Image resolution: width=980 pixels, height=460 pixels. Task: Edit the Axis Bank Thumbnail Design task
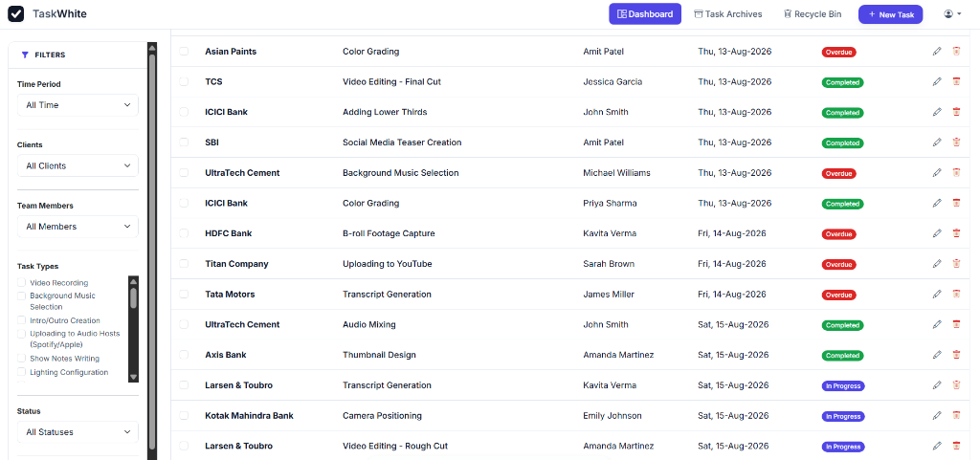pyautogui.click(x=936, y=355)
